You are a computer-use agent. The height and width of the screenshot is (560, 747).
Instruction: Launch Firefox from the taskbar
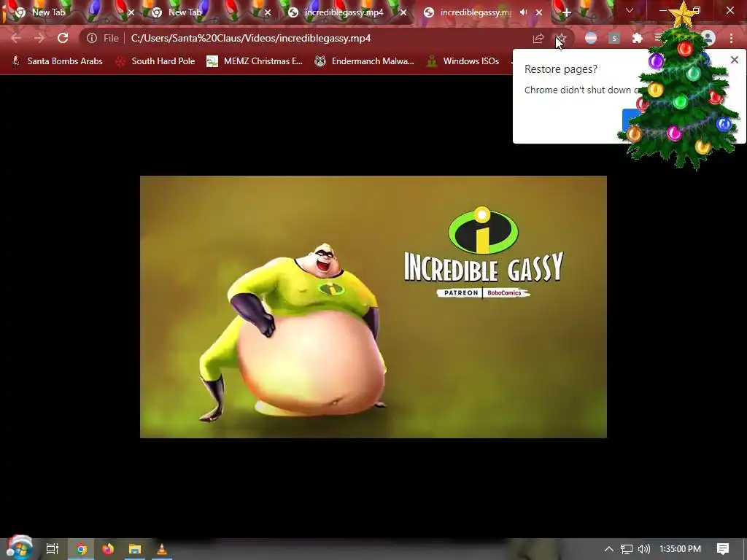[108, 549]
